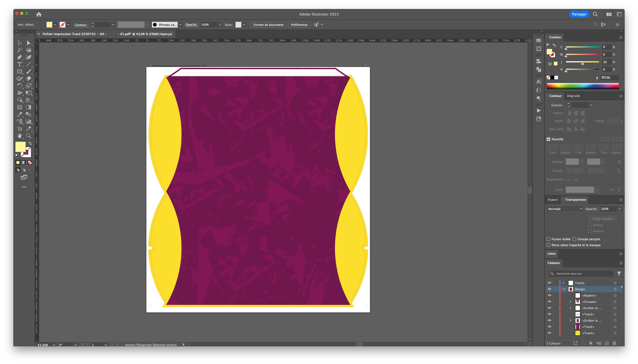Select the Pen tool
The width and height of the screenshot is (638, 364).
[x=19, y=57]
